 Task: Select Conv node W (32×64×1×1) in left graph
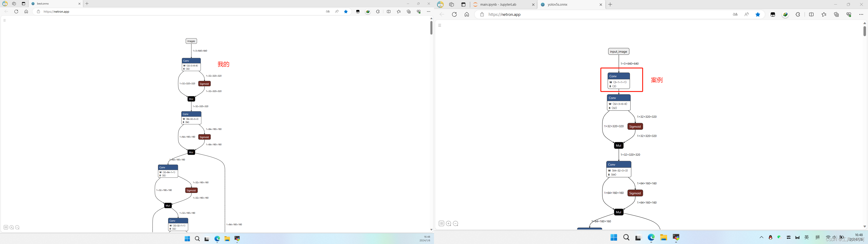[x=168, y=171]
